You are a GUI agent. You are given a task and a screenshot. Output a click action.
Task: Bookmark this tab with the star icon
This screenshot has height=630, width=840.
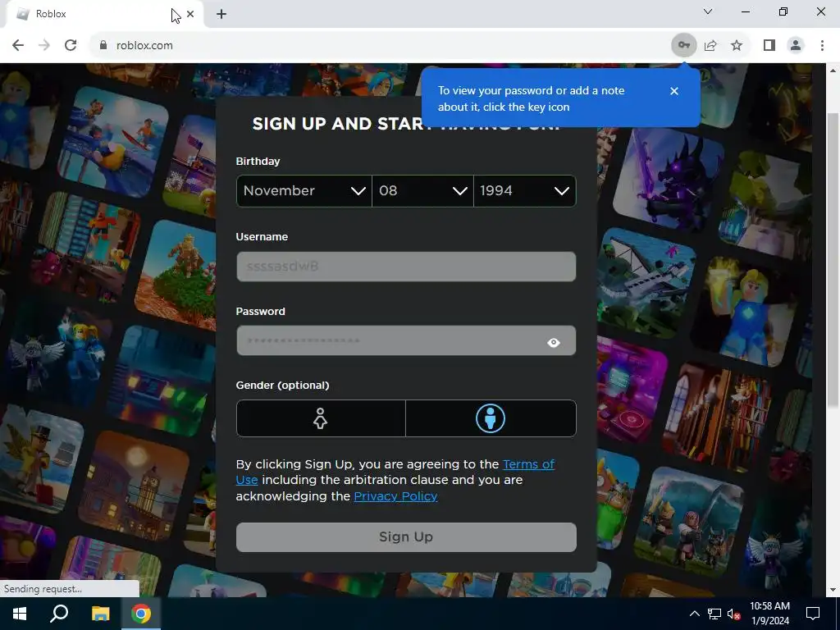737,46
